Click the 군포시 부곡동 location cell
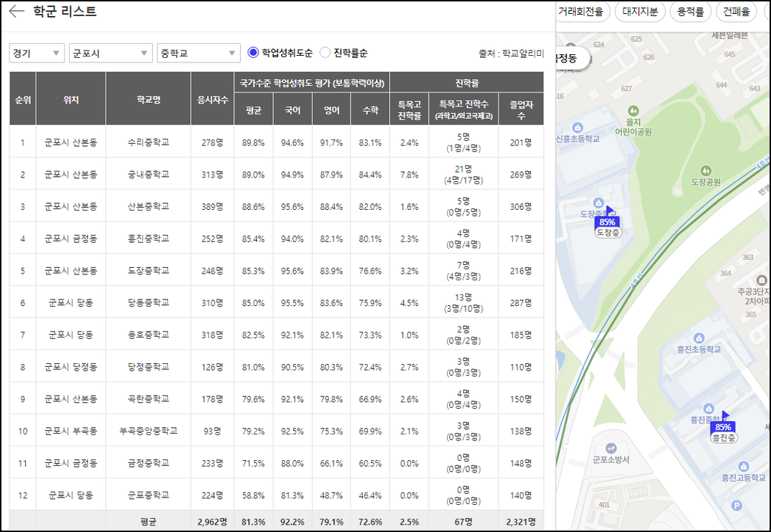Image resolution: width=771 pixels, height=532 pixels. coord(70,431)
